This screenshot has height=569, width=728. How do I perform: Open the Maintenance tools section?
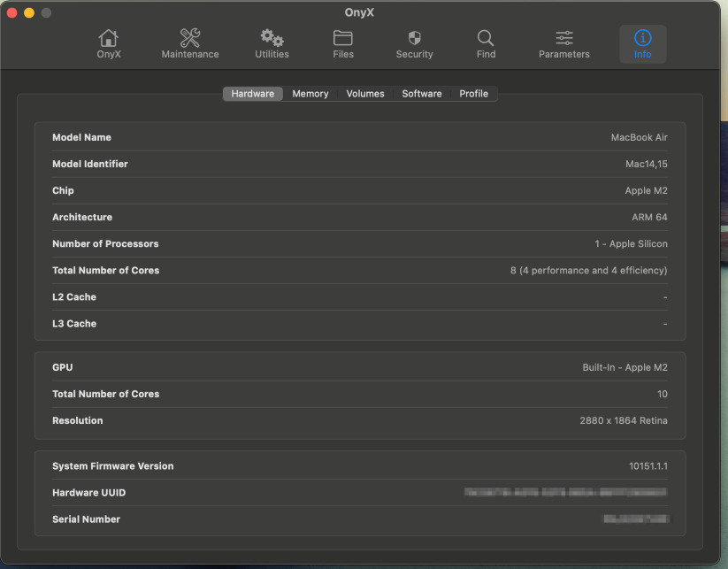(190, 44)
